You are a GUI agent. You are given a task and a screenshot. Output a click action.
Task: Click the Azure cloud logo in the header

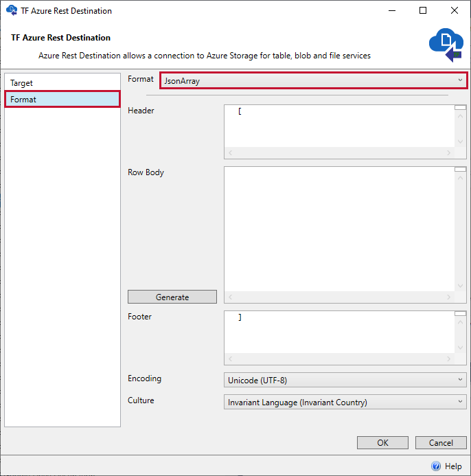(446, 45)
